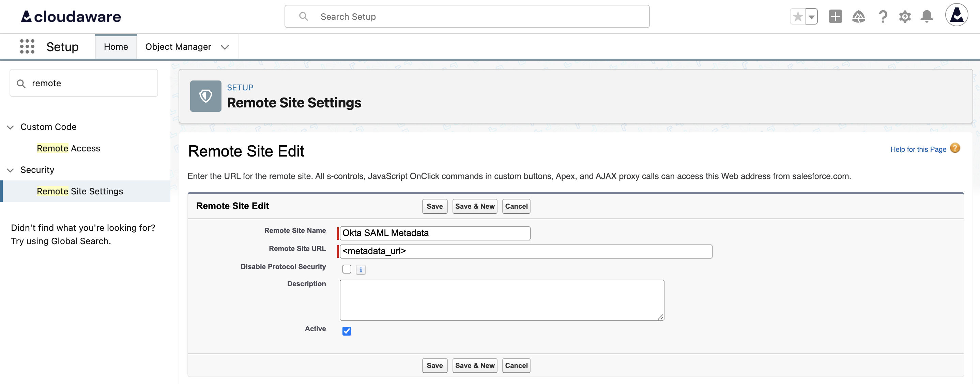Open the App Launcher grid icon
Screen dimensions: 980x384
(x=27, y=46)
